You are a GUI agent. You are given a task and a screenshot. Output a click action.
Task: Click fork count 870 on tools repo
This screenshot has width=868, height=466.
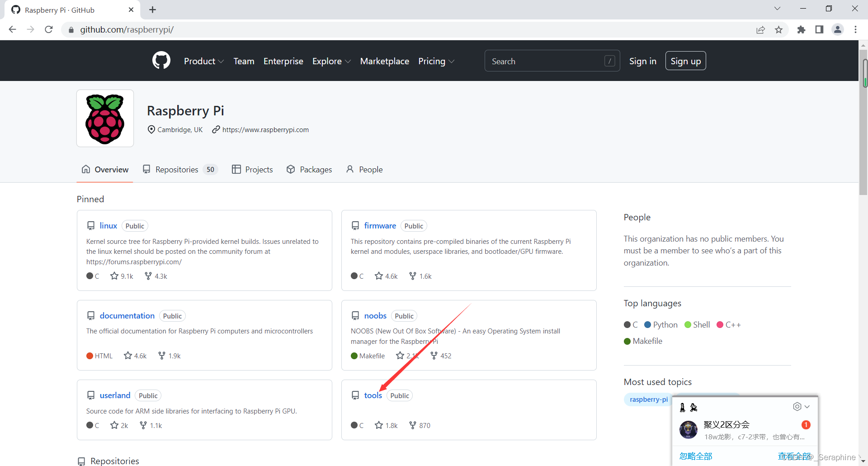tap(420, 425)
